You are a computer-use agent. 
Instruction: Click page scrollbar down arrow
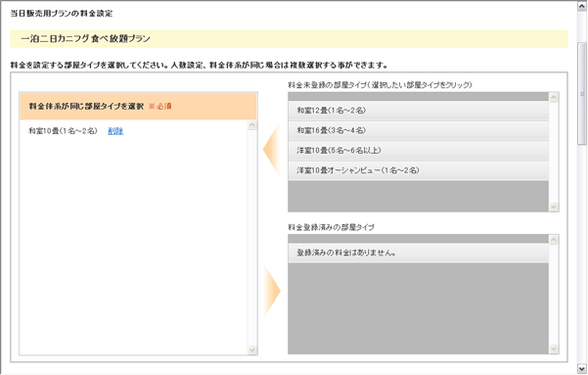(582, 368)
